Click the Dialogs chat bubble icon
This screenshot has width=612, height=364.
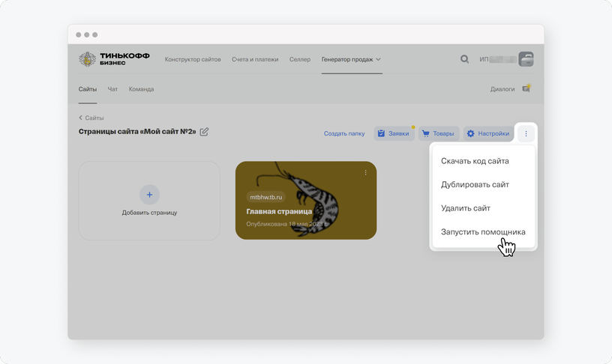pos(526,89)
